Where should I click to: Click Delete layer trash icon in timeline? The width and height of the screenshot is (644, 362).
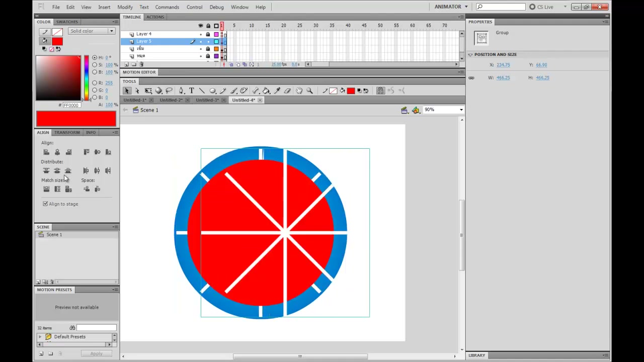point(141,64)
